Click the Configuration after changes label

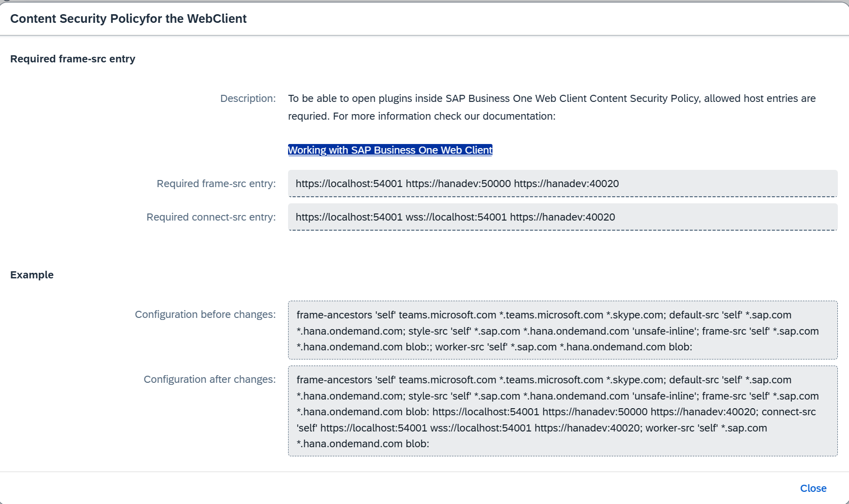click(209, 379)
